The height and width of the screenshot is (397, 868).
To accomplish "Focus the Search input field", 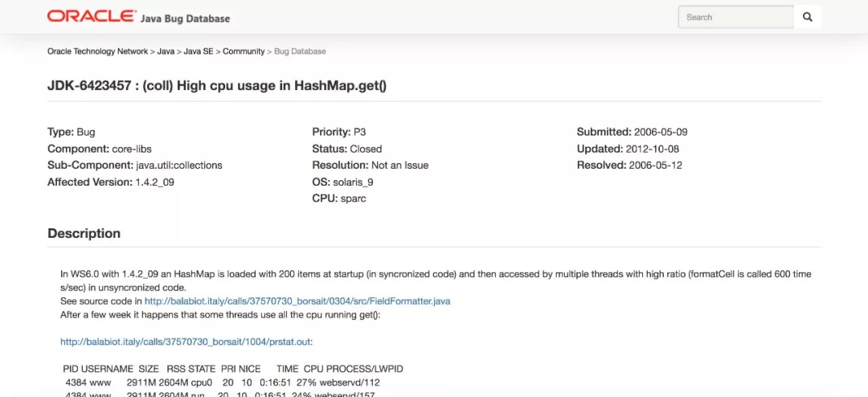I will (x=735, y=17).
